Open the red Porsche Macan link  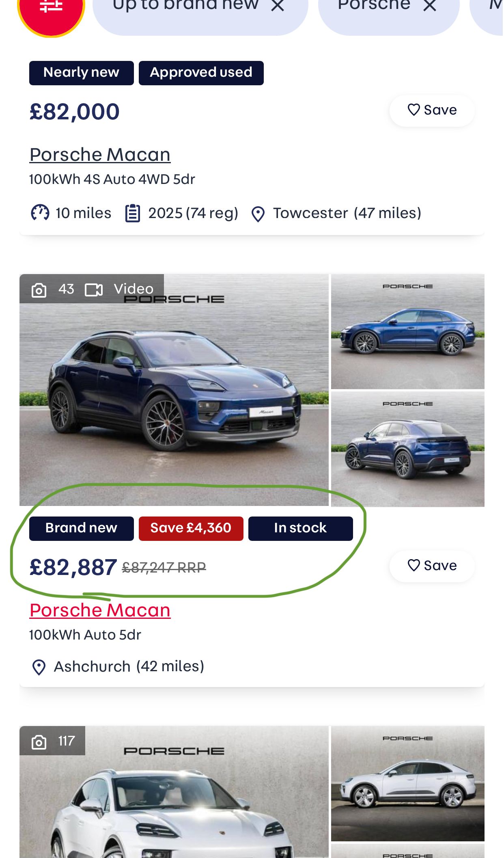coord(100,610)
